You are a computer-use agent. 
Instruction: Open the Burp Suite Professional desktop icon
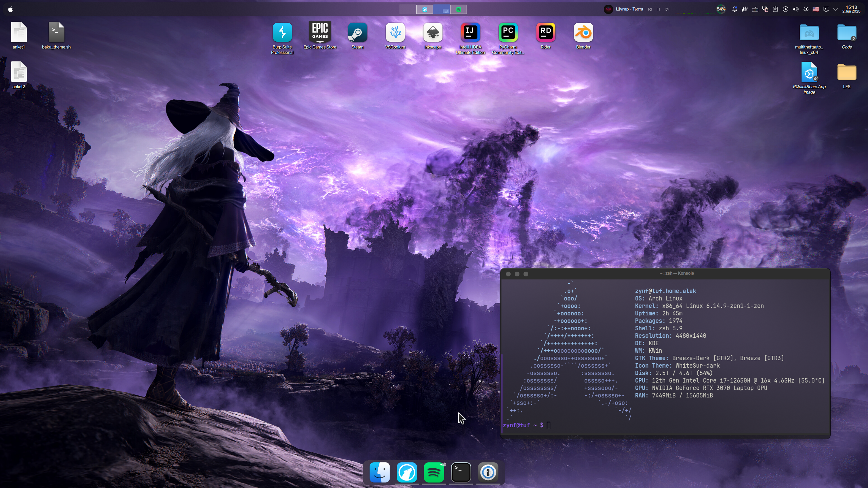coord(282,33)
